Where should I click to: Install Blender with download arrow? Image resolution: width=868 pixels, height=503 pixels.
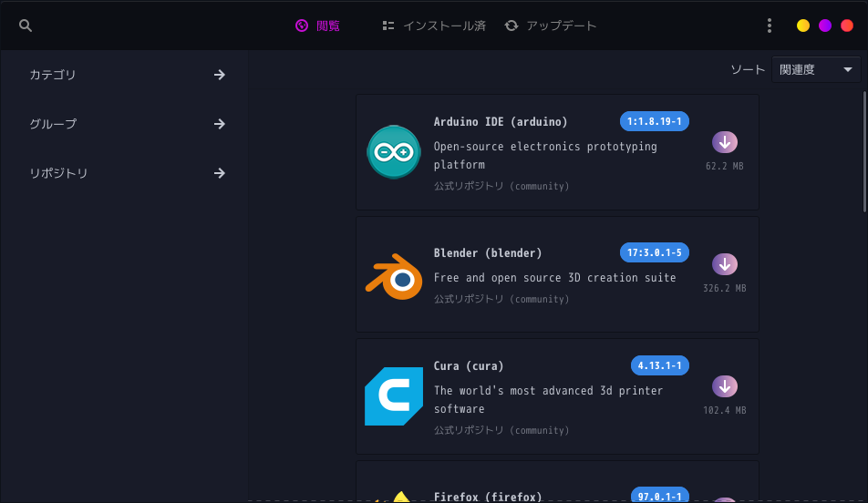(x=725, y=264)
